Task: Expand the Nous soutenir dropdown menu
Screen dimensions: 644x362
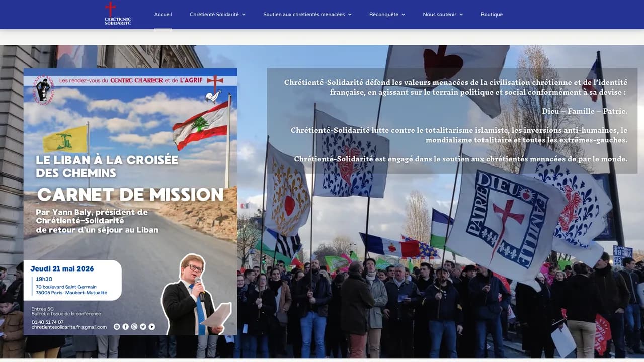Action: coord(443,14)
